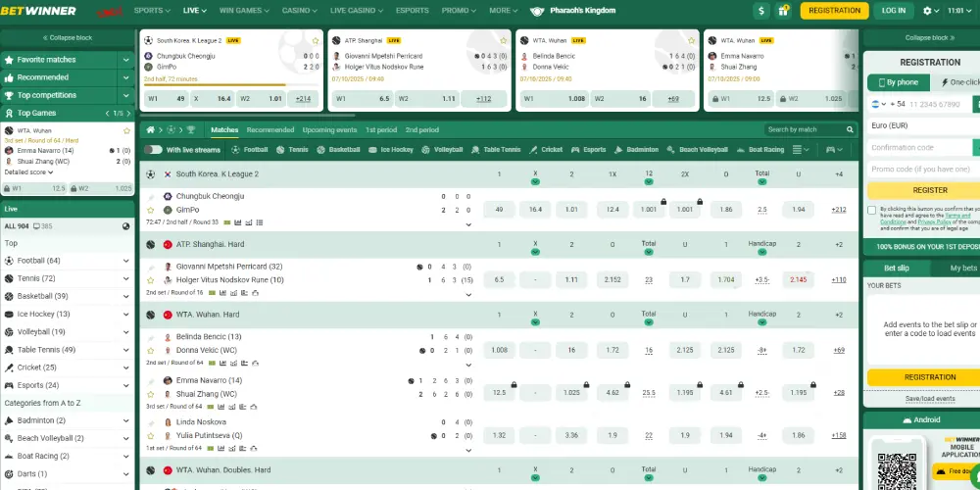The height and width of the screenshot is (490, 980).
Task: Filter by Badminton sport icon
Action: pyautogui.click(x=618, y=150)
